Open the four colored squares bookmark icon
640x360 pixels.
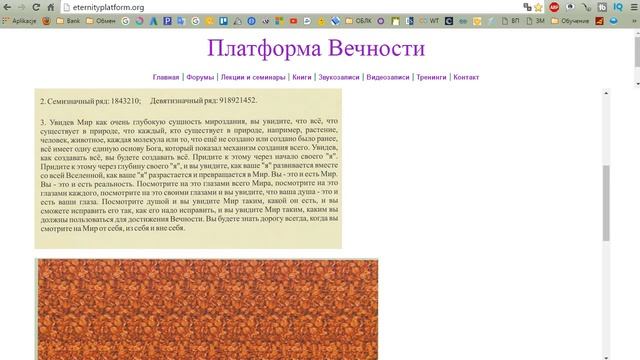(279, 21)
